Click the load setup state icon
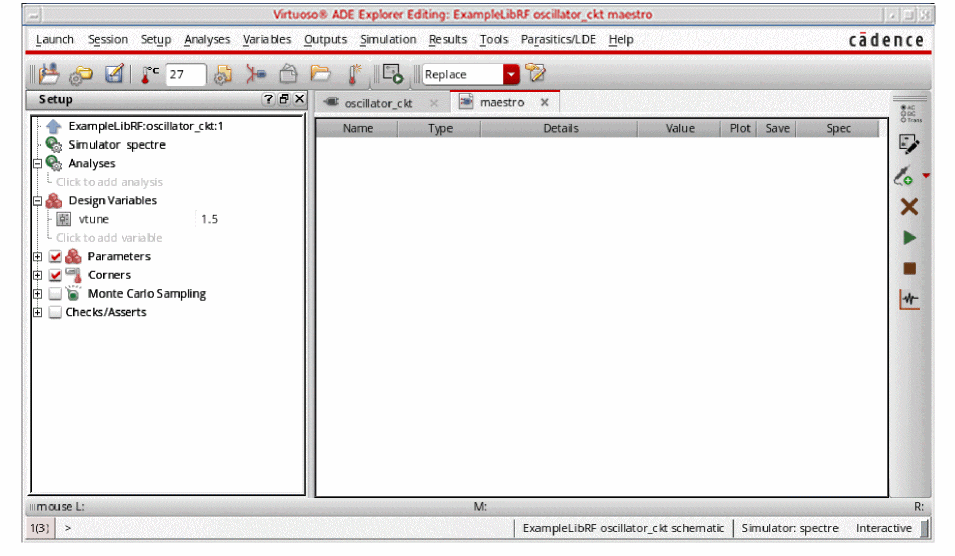 pos(49,74)
